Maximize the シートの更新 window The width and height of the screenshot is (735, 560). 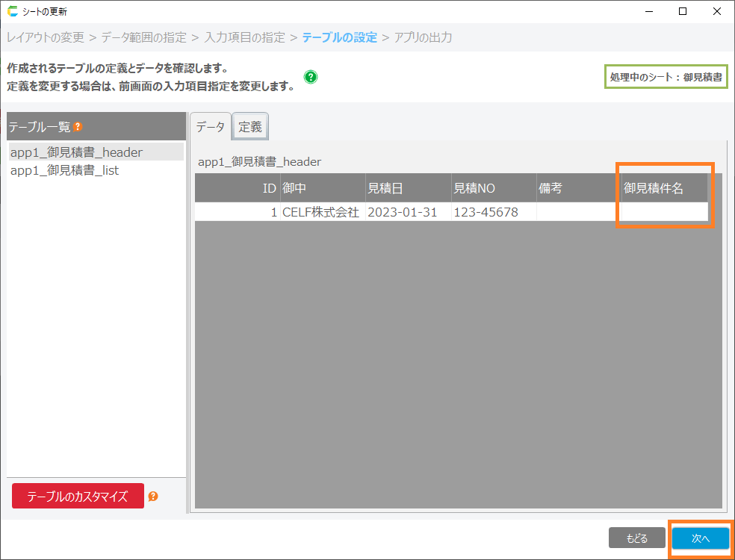click(x=683, y=11)
